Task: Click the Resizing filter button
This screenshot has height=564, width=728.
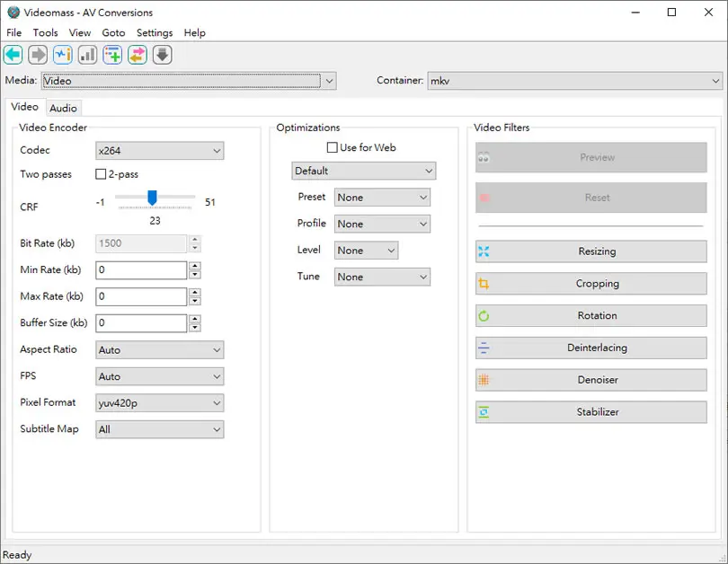Action: pyautogui.click(x=591, y=251)
